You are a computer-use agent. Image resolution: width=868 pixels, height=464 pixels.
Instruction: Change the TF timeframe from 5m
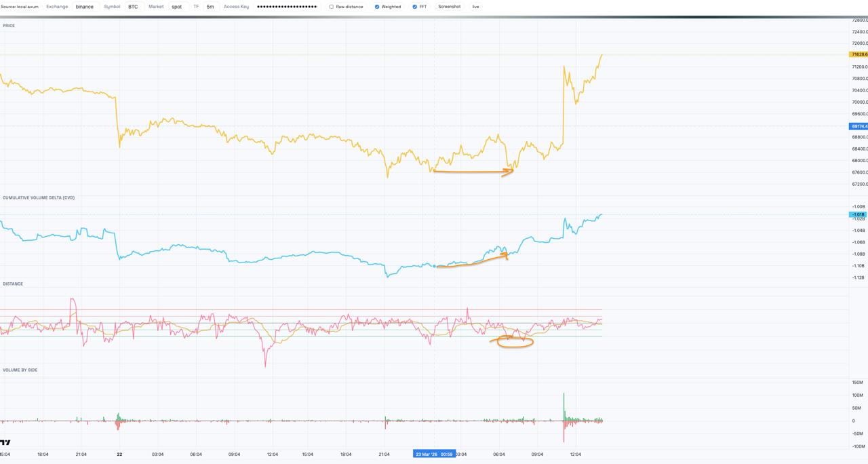pos(210,7)
